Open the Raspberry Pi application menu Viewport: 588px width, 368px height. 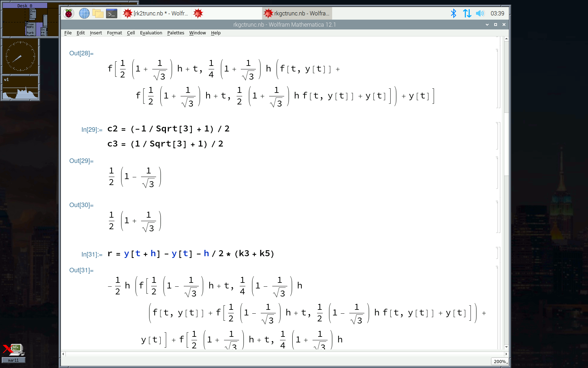pyautogui.click(x=69, y=13)
